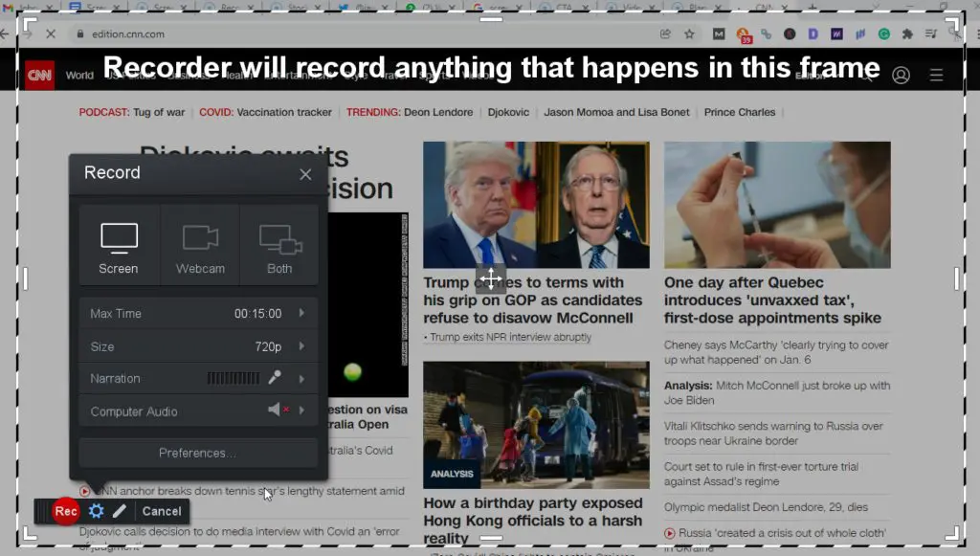Open the recorder settings gear icon
This screenshot has height=556, width=980.
click(96, 511)
